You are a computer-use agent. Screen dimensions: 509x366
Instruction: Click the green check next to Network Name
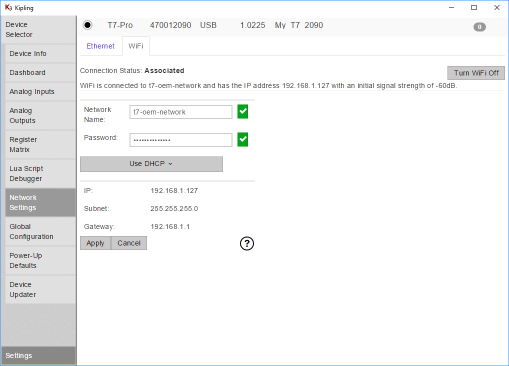243,112
